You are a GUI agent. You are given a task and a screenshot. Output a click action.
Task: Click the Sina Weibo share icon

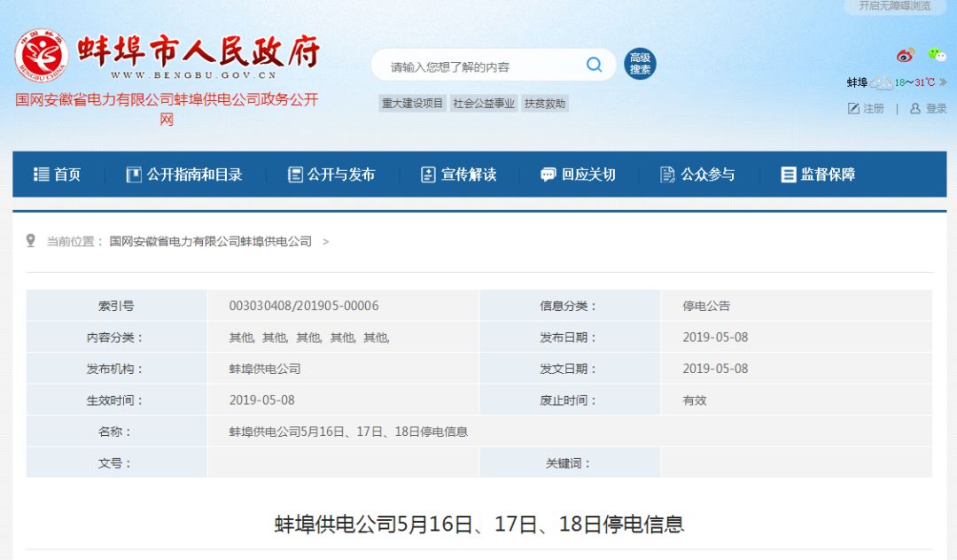click(905, 55)
